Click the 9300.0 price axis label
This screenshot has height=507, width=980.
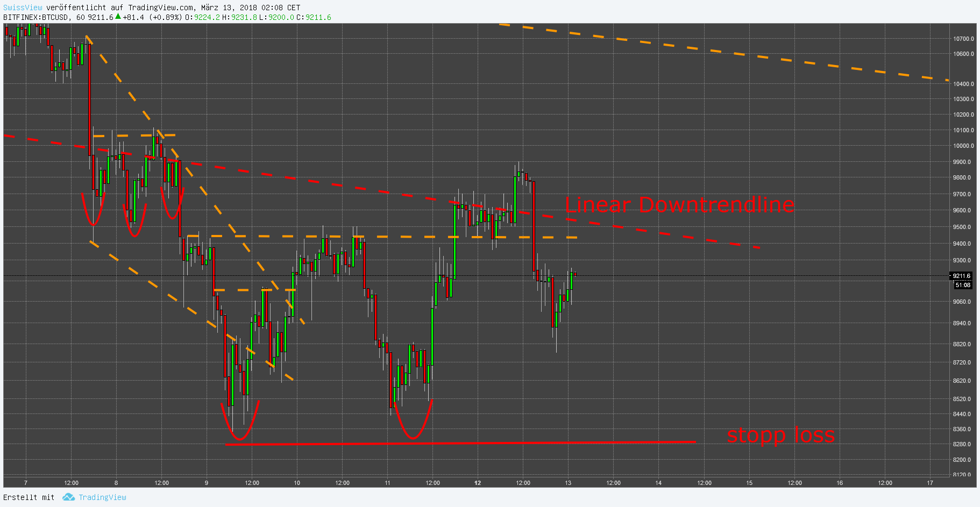pos(962,260)
